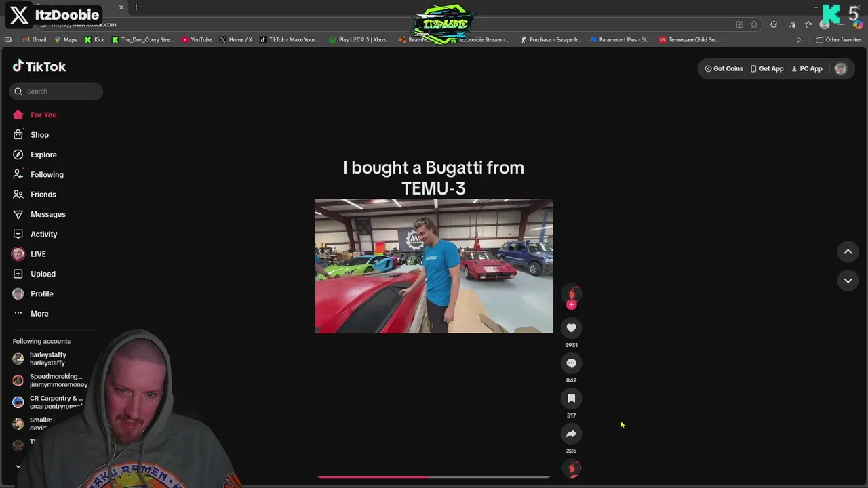Click the Bugatti video frame
This screenshot has height=488, width=868.
(434, 266)
